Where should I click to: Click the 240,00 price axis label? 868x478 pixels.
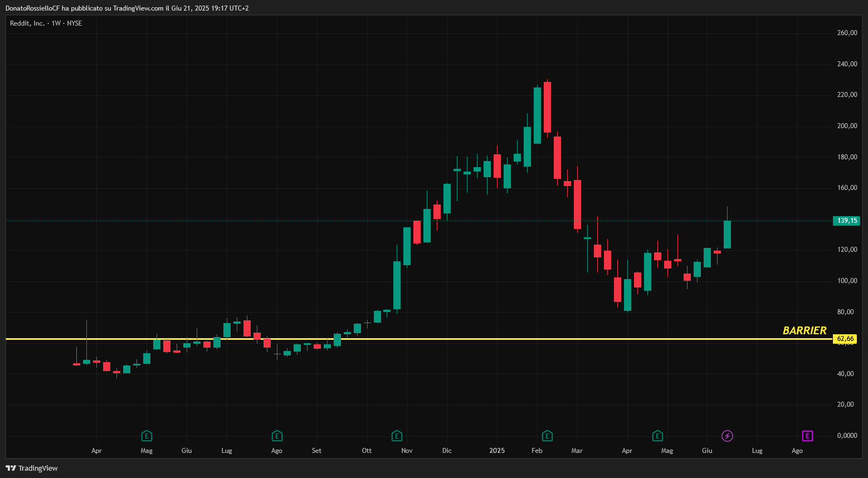(847, 64)
